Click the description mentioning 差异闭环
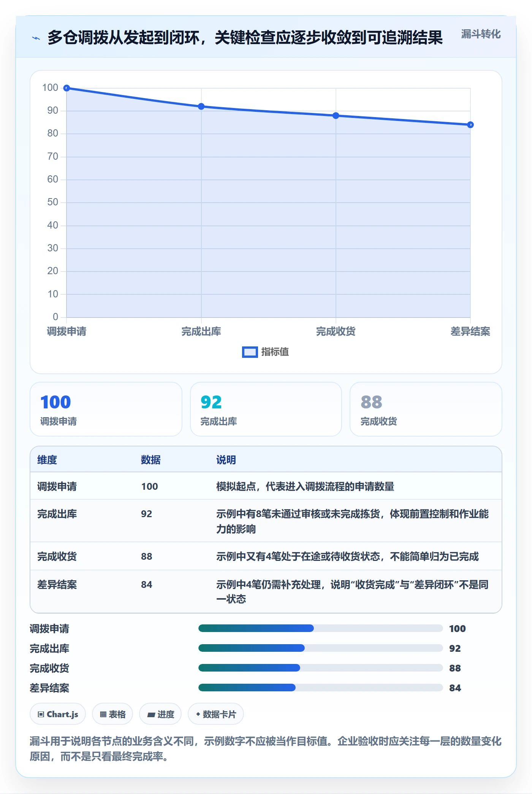 pyautogui.click(x=353, y=592)
